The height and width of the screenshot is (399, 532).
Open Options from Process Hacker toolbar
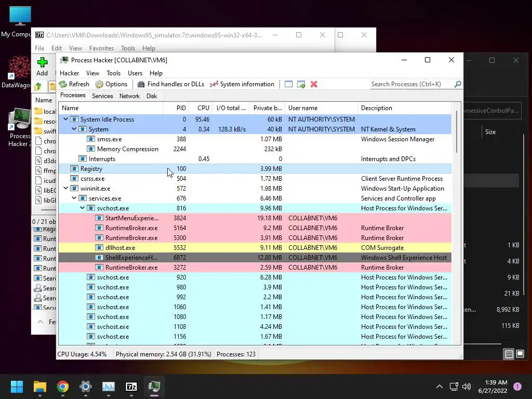[111, 84]
